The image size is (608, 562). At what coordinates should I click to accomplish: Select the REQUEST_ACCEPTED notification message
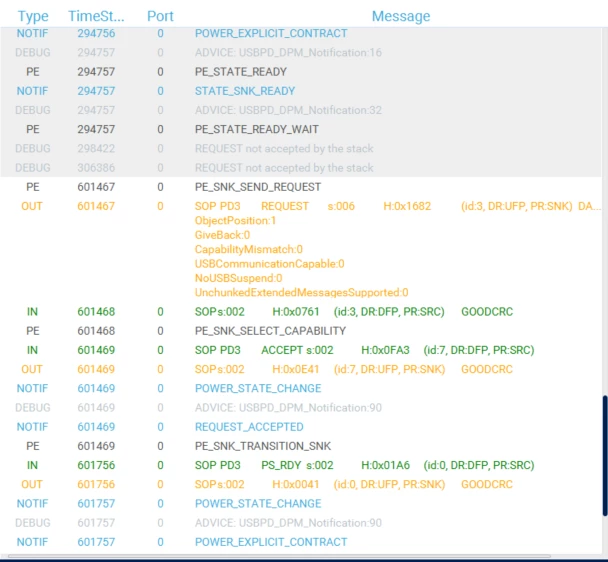(x=249, y=427)
